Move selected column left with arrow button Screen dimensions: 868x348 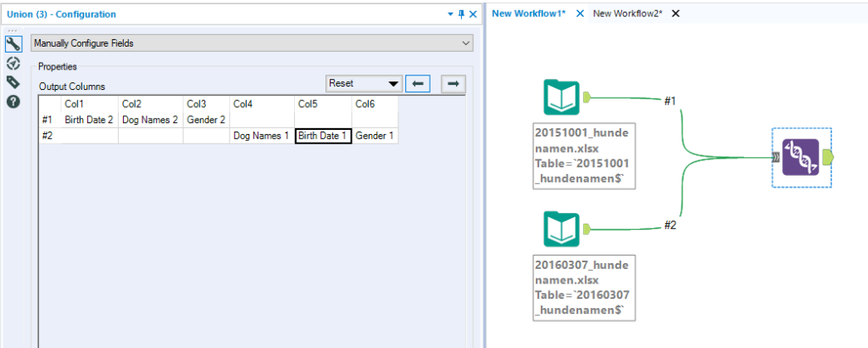[418, 84]
